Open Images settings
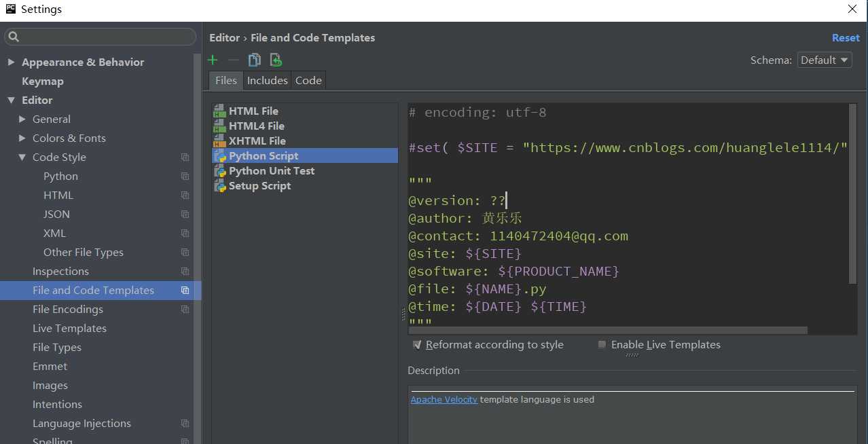This screenshot has height=444, width=868. pos(50,385)
